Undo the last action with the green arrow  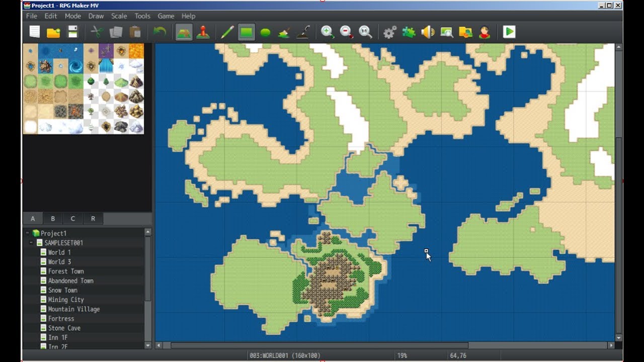click(159, 32)
